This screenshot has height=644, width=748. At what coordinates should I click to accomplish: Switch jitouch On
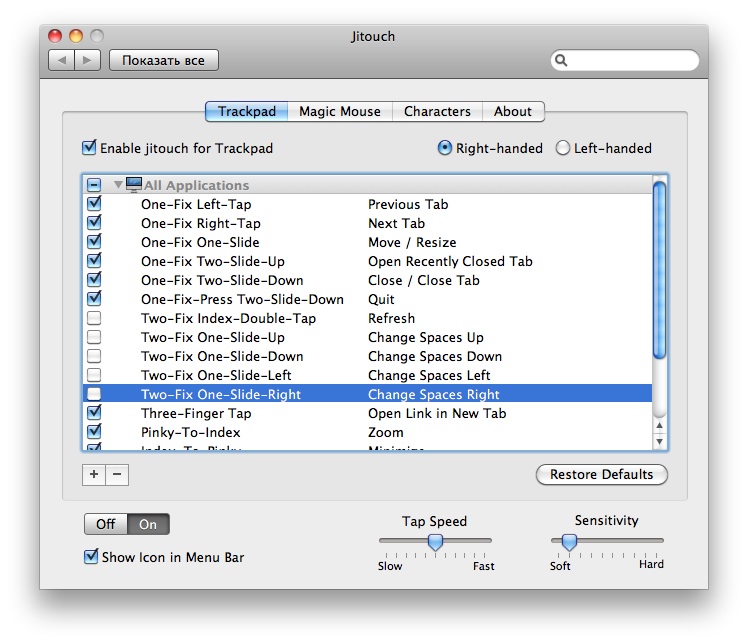point(148,524)
